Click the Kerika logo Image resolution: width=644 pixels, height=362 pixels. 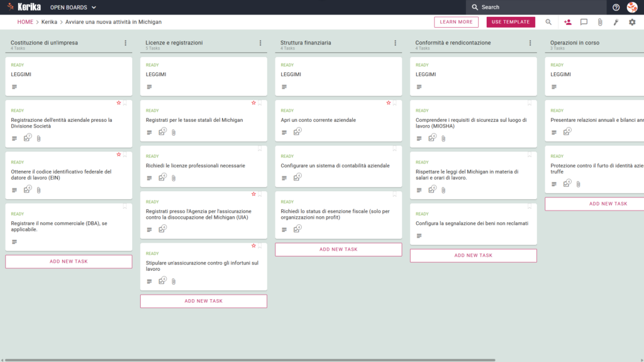point(24,7)
